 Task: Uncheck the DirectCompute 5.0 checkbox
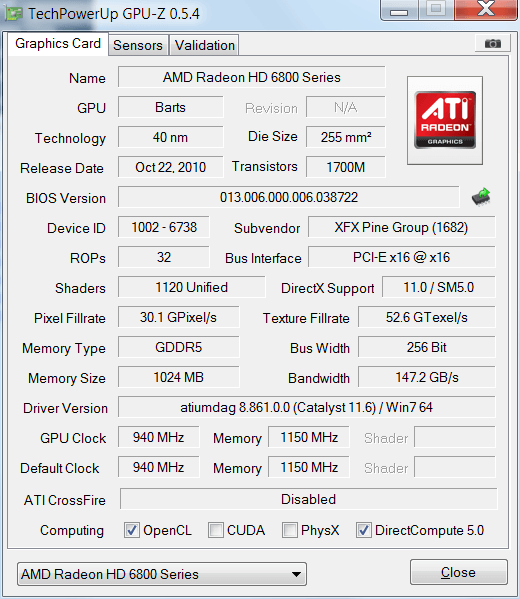(x=364, y=530)
